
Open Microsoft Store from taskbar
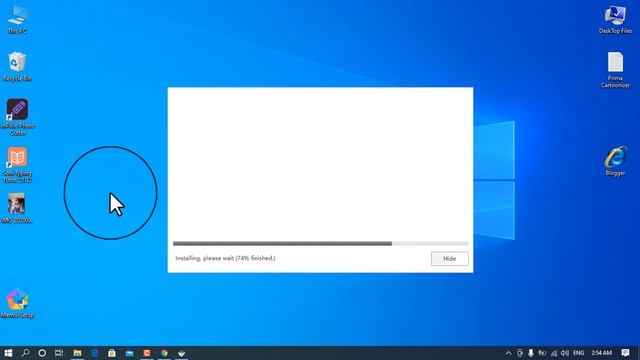point(112,353)
